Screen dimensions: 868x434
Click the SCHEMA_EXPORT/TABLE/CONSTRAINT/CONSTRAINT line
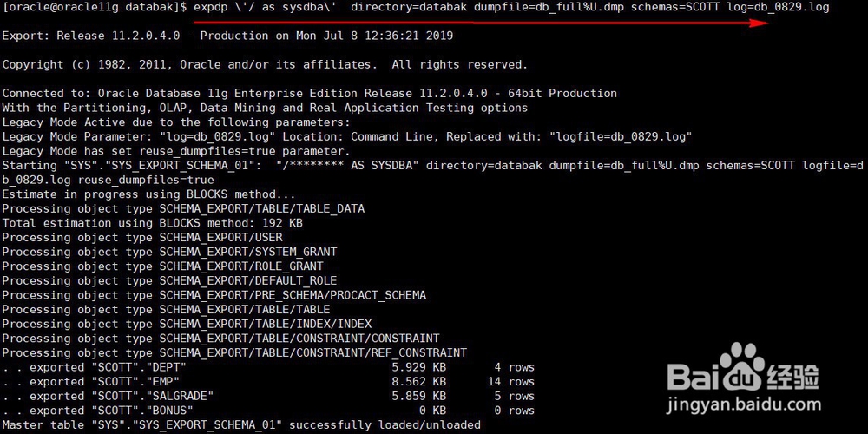click(220, 339)
